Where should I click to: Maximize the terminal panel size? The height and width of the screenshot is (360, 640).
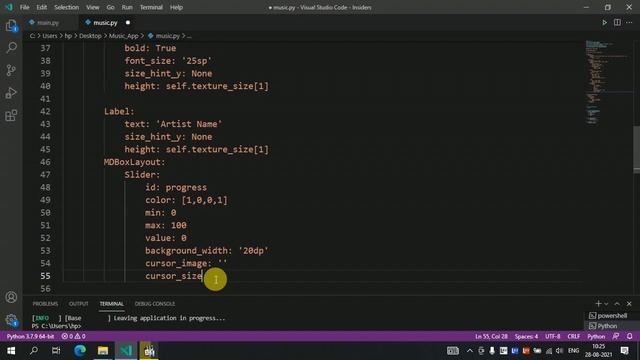pos(617,304)
